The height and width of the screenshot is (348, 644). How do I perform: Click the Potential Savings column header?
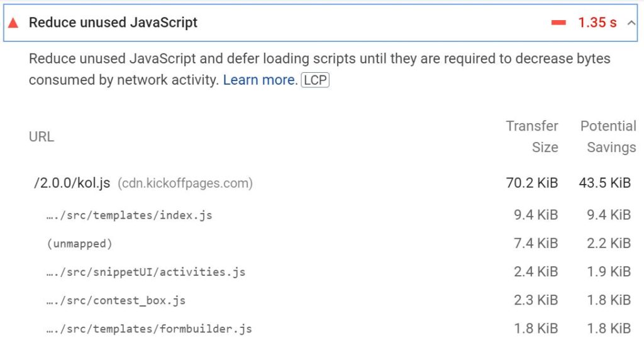click(608, 136)
